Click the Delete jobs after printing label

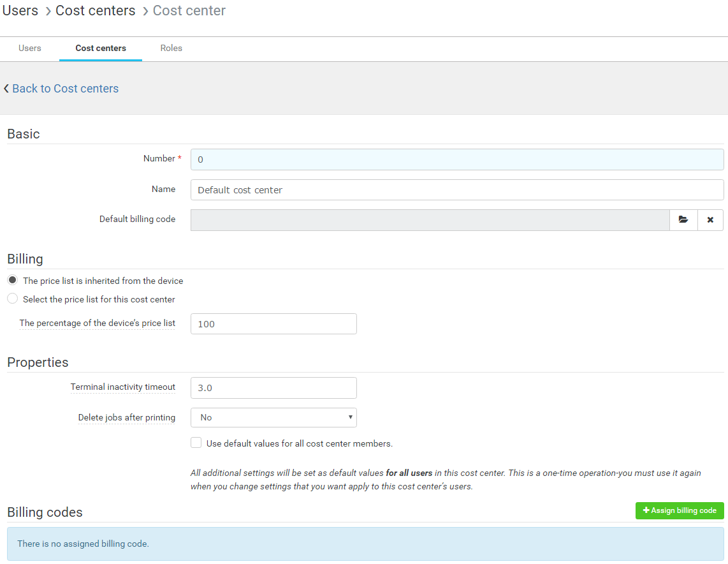(x=126, y=417)
